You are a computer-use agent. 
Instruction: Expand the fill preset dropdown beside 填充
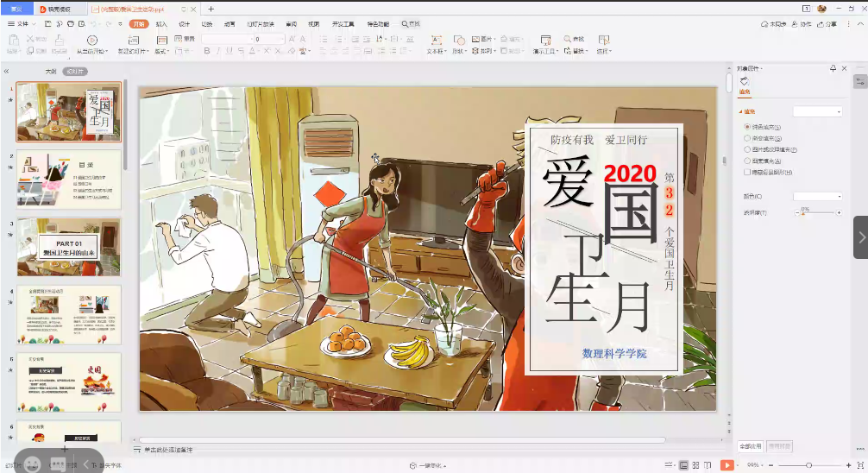[817, 111]
